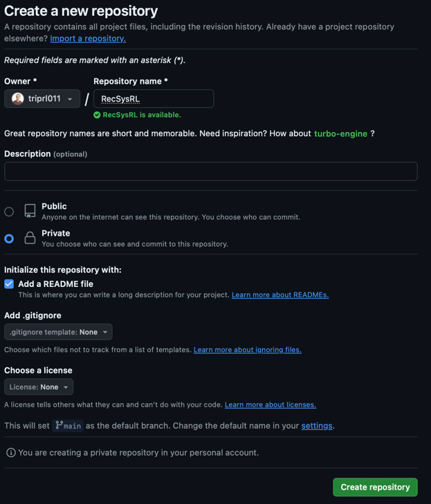Click the private repository lock icon
The image size is (431, 504).
coord(30,238)
